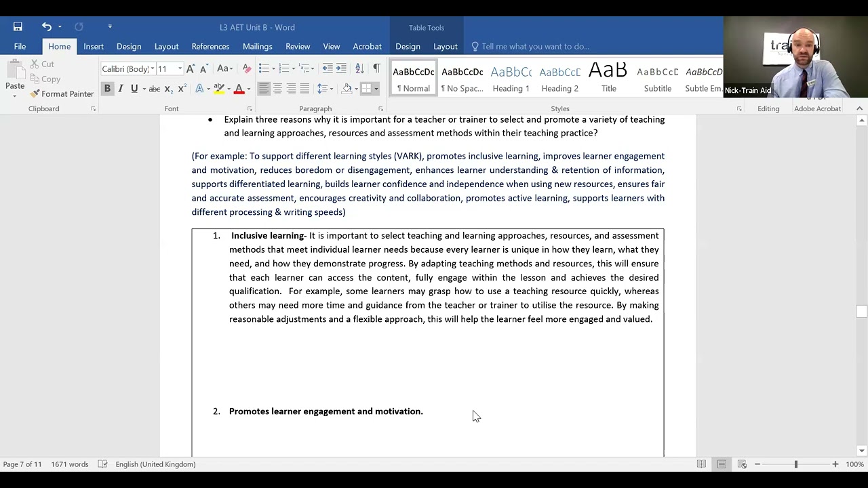The width and height of the screenshot is (868, 488).
Task: Open the font name dropdown
Action: (153, 68)
